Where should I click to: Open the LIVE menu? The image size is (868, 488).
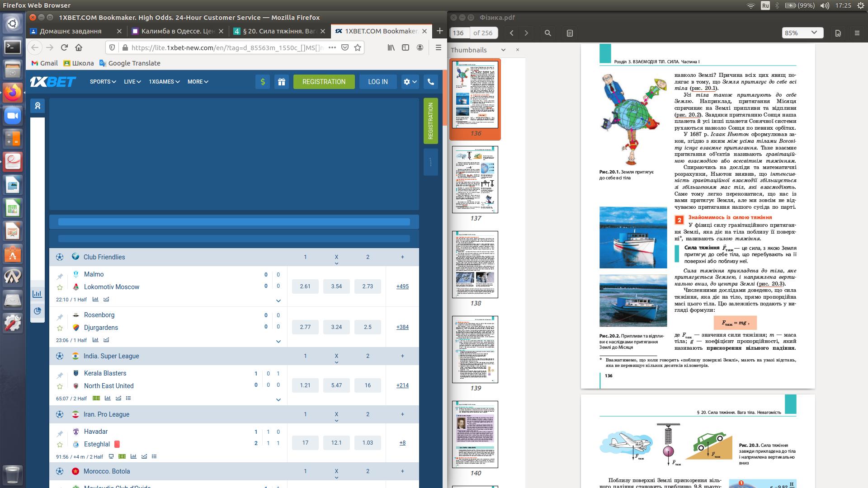132,82
